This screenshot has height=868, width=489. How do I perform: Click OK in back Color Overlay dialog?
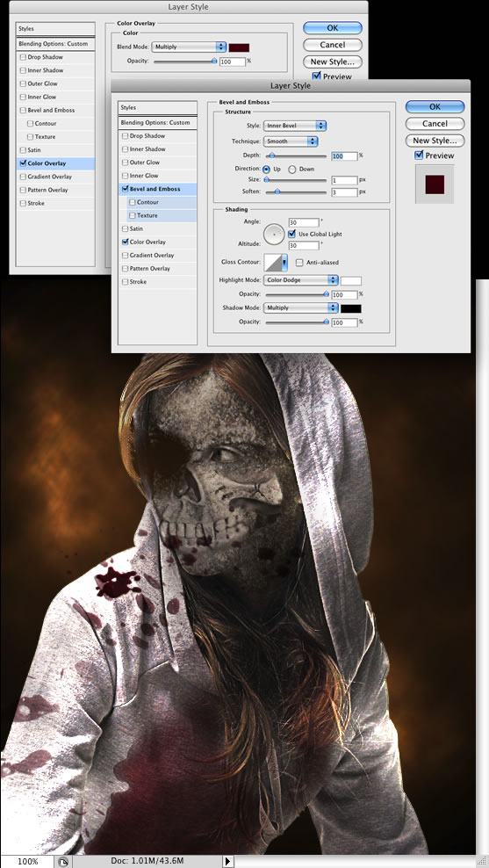pyautogui.click(x=333, y=28)
